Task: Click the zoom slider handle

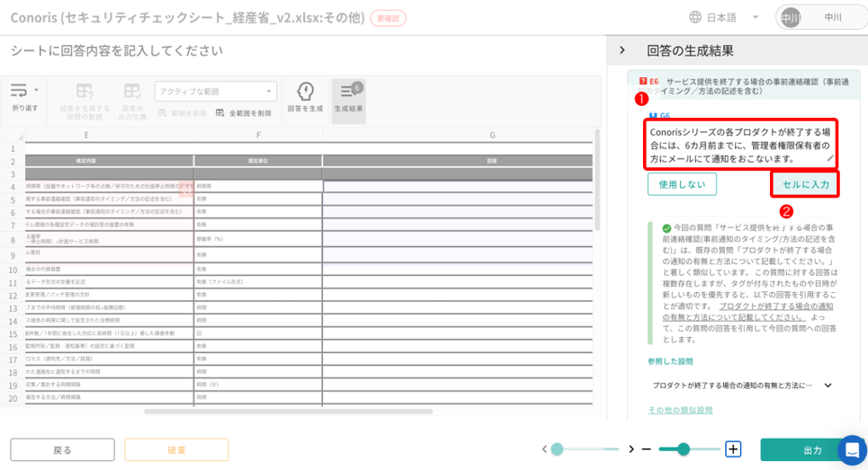Action: pos(684,449)
